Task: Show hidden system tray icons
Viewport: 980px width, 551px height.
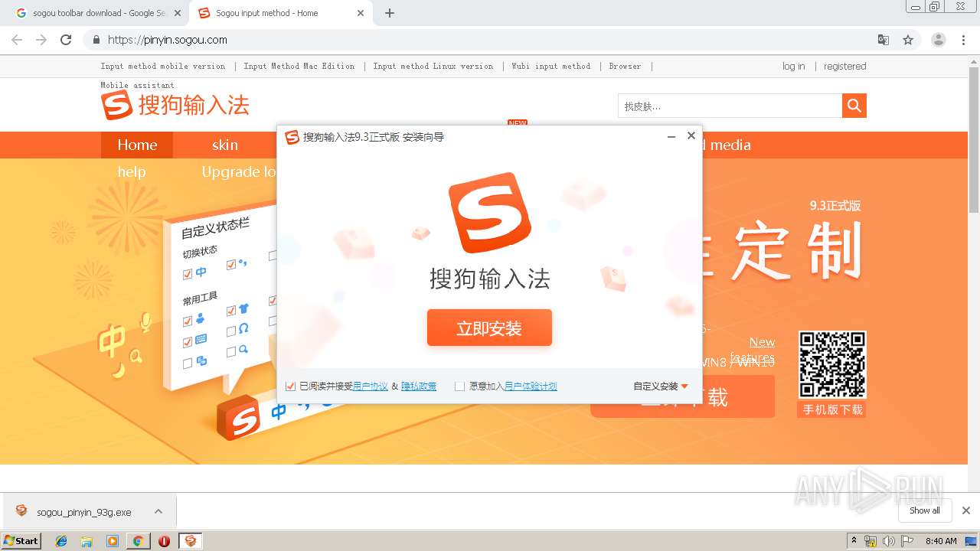Action: pyautogui.click(x=854, y=541)
